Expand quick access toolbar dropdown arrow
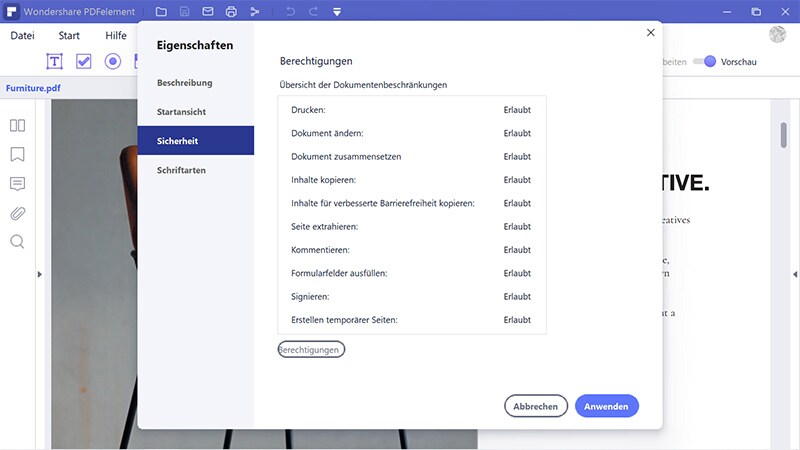Image resolution: width=800 pixels, height=450 pixels. (x=337, y=12)
